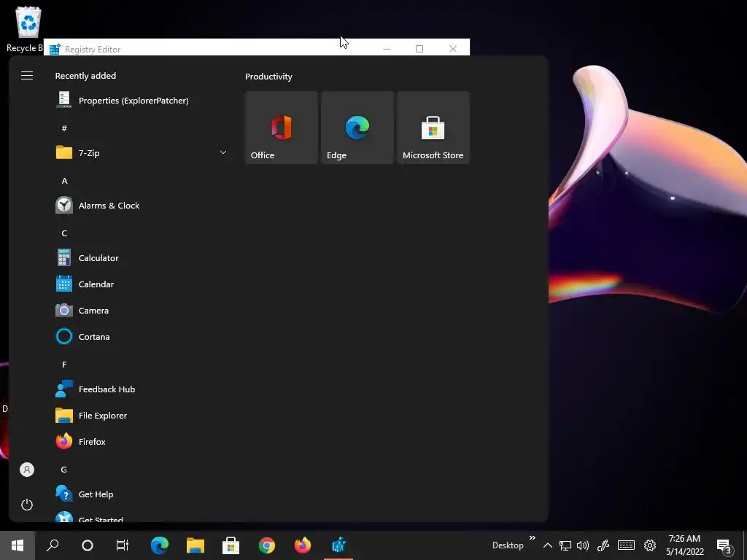The width and height of the screenshot is (747, 560).
Task: Expand the 7-Zip folder chevron
Action: pyautogui.click(x=223, y=152)
